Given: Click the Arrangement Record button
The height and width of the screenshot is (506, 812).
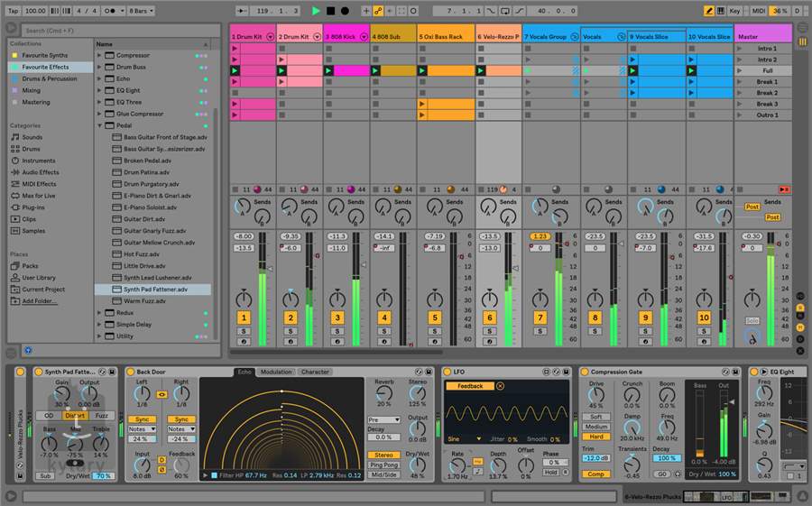Looking at the screenshot, I should [344, 11].
